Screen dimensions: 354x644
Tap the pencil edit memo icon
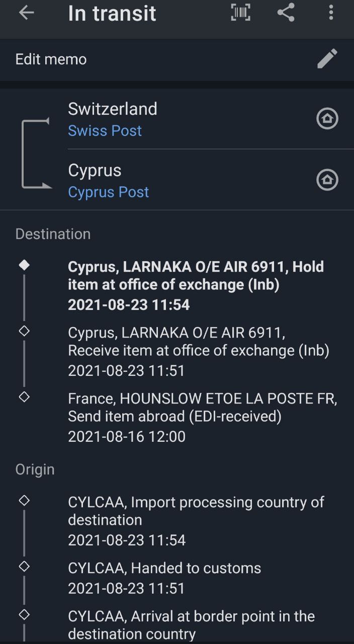[327, 59]
